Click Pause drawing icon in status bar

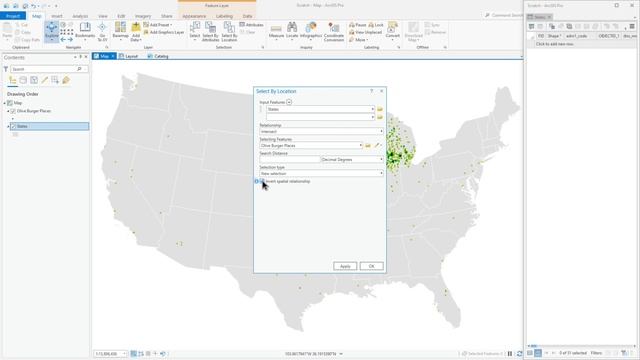tap(510, 353)
